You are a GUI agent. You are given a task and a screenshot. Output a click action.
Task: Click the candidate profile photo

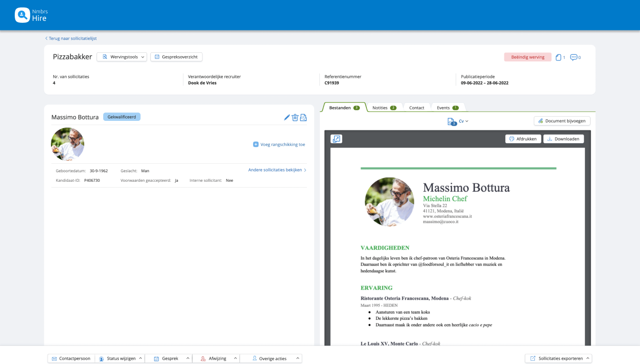tap(68, 144)
